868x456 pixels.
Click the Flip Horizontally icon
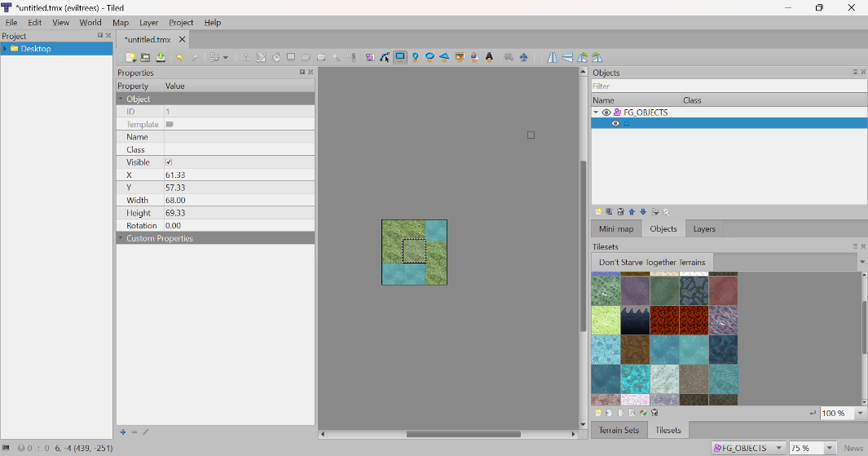point(553,58)
